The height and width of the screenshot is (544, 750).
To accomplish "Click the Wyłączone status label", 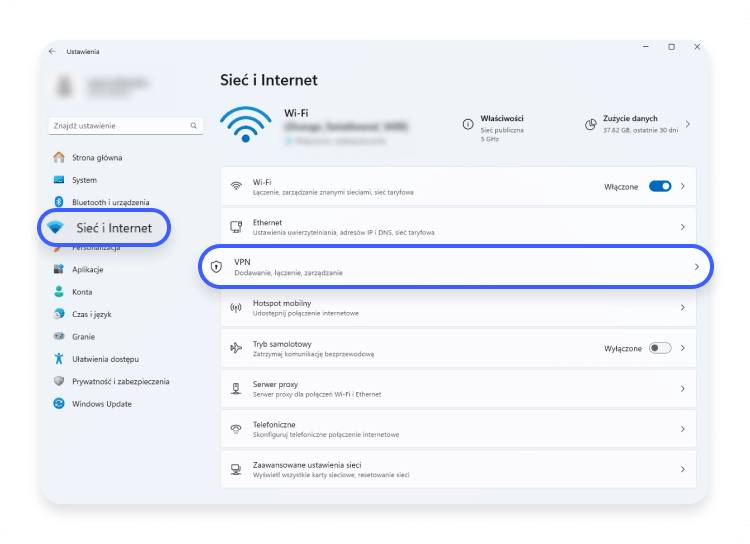I will coord(623,348).
